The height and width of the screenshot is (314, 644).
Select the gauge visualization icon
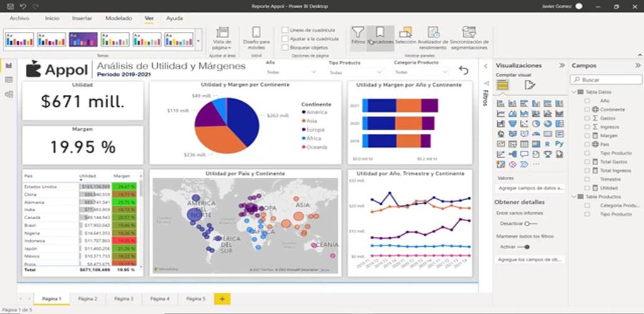point(536,134)
